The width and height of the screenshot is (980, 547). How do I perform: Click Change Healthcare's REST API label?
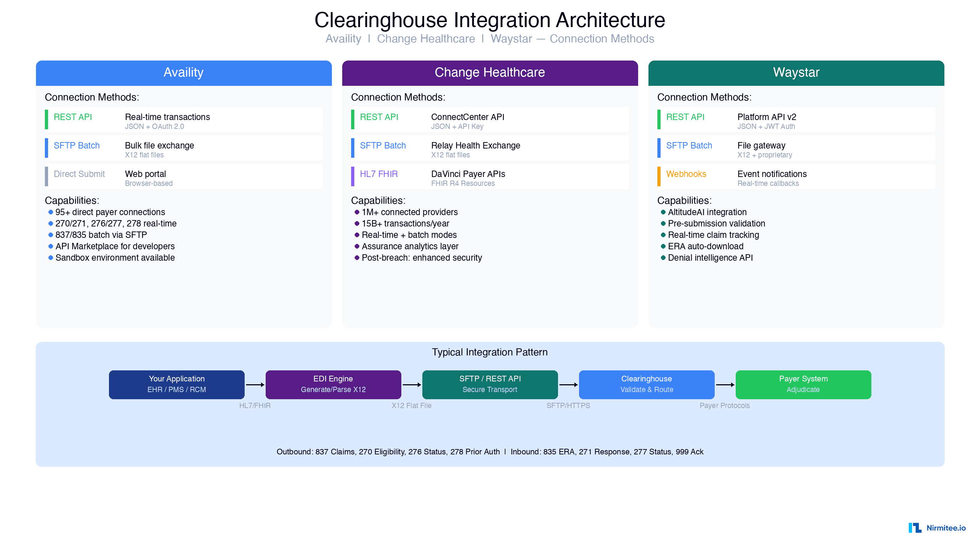point(379,117)
